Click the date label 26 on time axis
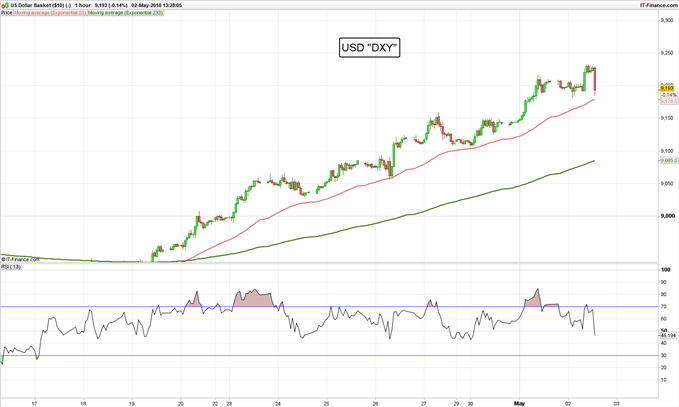 pos(375,404)
